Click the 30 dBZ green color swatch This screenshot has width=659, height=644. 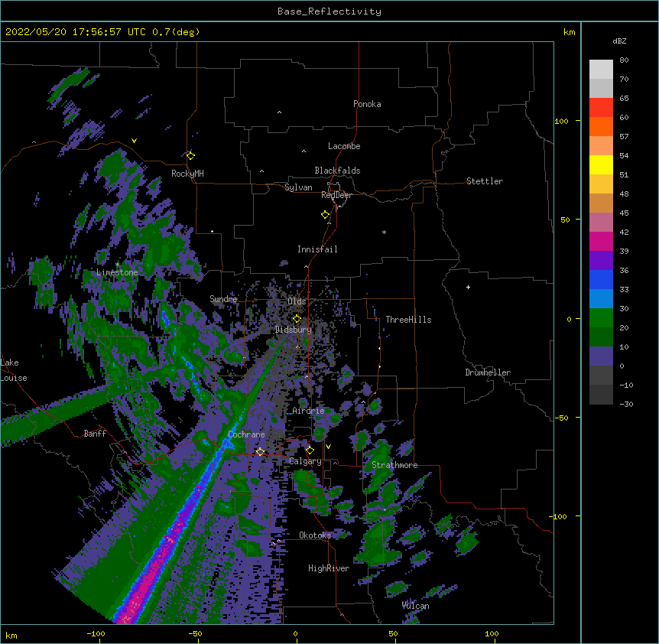(x=601, y=318)
